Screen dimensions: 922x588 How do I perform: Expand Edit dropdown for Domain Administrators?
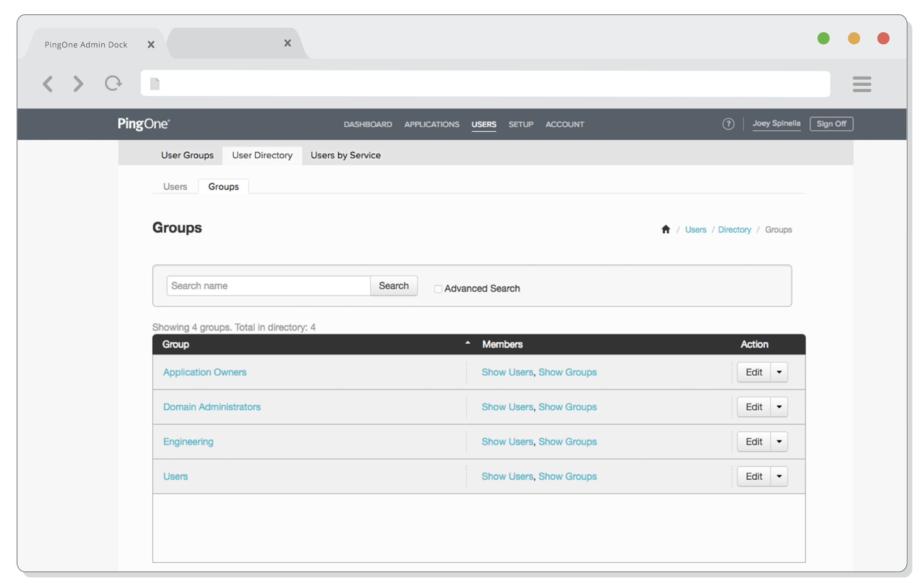tap(779, 407)
